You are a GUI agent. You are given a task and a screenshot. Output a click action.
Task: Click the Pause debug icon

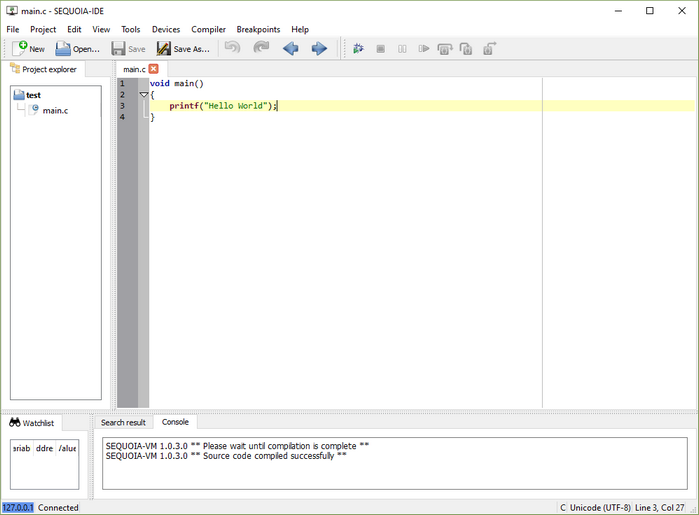point(402,49)
